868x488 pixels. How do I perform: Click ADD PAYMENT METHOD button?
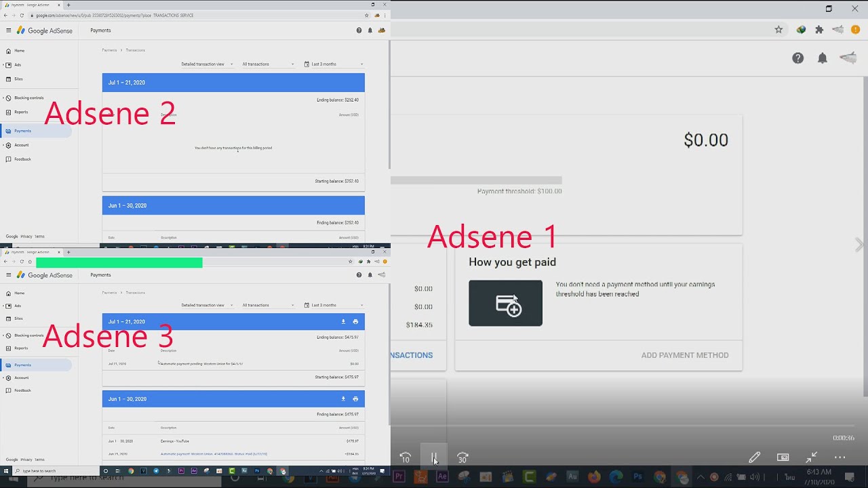click(685, 355)
